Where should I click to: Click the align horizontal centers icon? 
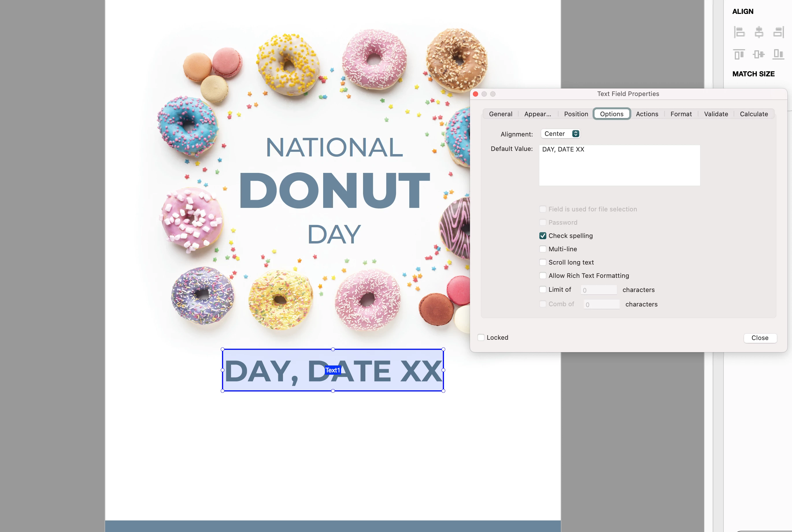(x=759, y=32)
